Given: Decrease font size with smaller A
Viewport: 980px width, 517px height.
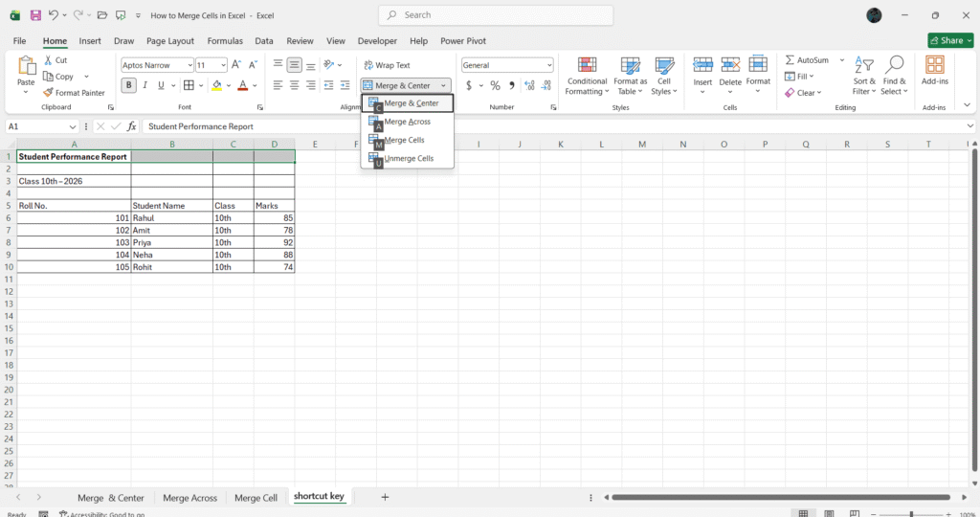Looking at the screenshot, I should point(253,64).
